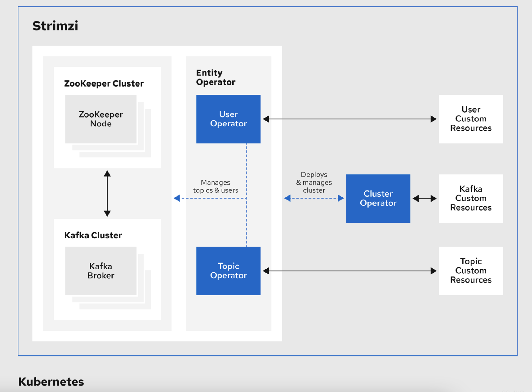Click the ZooKeeper Node box
Viewport: 532px width, 392px height.
pyautogui.click(x=101, y=119)
